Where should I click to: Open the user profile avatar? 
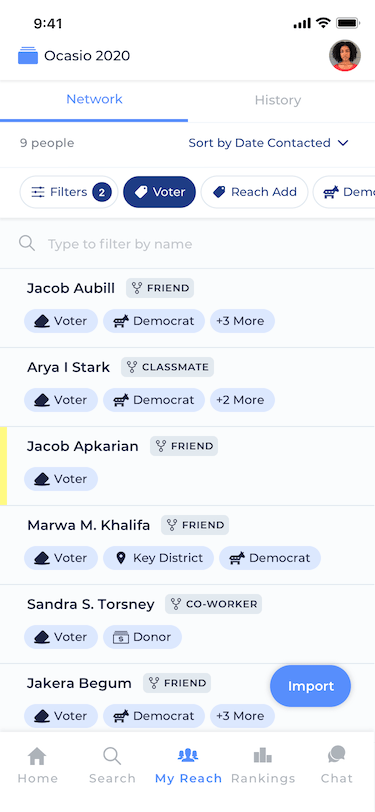[x=345, y=55]
